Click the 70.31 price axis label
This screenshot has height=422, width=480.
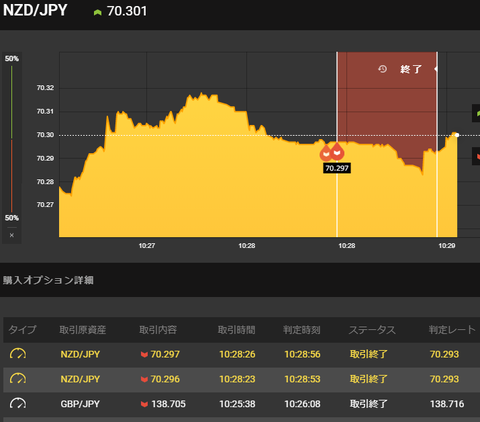(x=45, y=111)
